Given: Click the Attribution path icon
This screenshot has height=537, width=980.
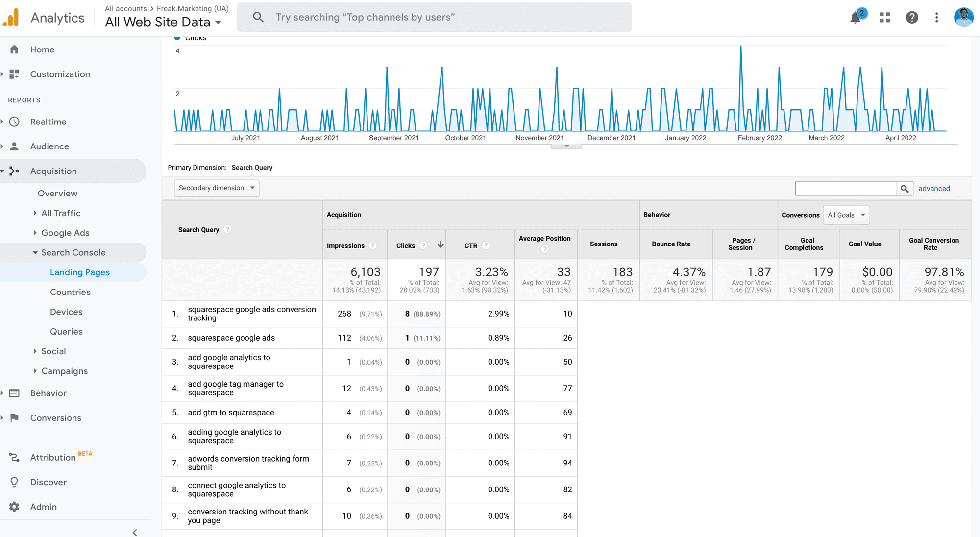Looking at the screenshot, I should (x=14, y=457).
